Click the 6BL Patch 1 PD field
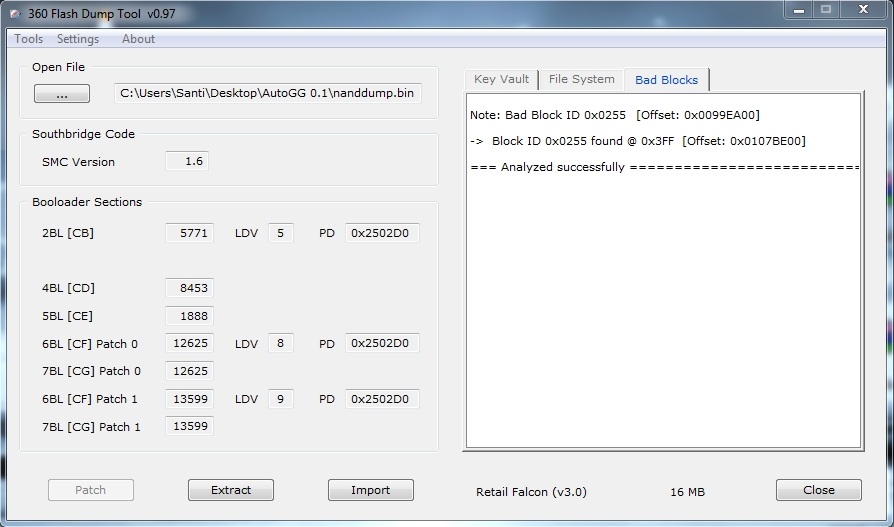Viewport: 894px width, 527px height. tap(382, 399)
